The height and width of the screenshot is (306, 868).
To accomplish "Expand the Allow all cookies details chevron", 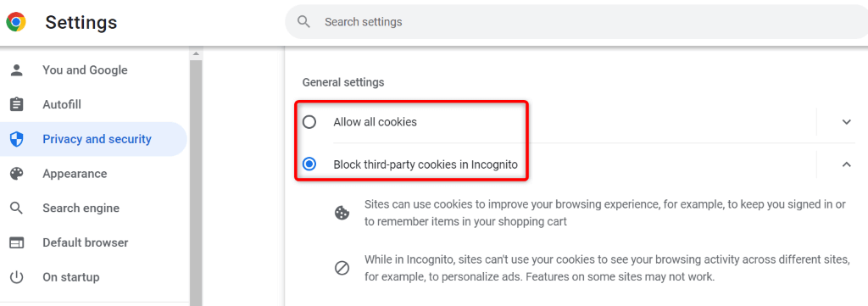I will tap(846, 122).
